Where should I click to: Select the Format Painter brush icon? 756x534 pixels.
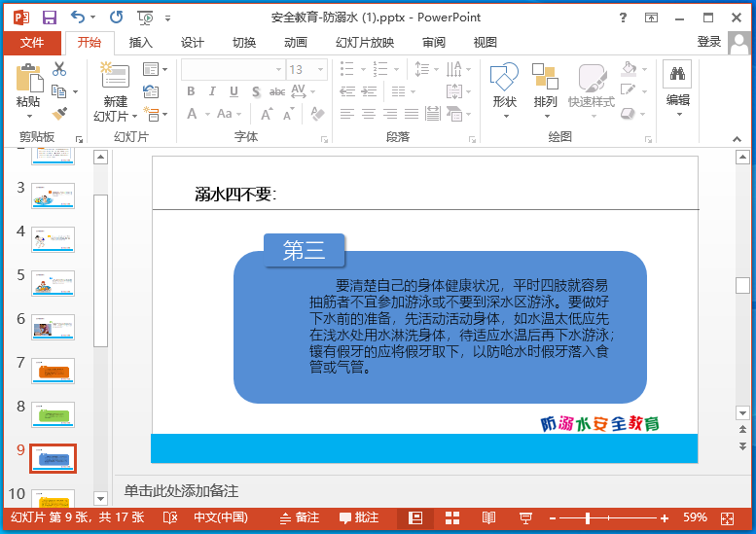[60, 115]
